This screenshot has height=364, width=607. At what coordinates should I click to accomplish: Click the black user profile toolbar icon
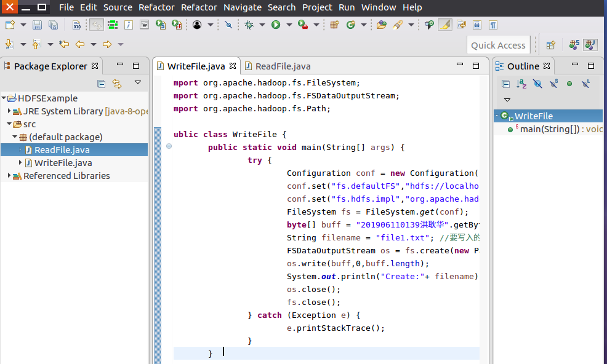(x=197, y=25)
